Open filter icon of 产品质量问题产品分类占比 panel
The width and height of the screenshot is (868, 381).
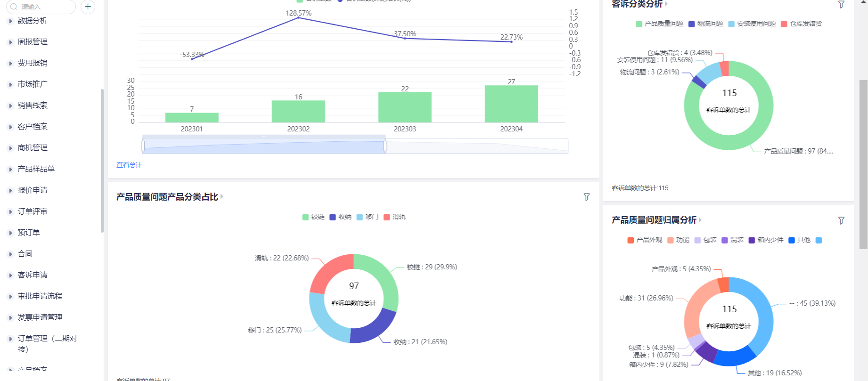click(587, 197)
